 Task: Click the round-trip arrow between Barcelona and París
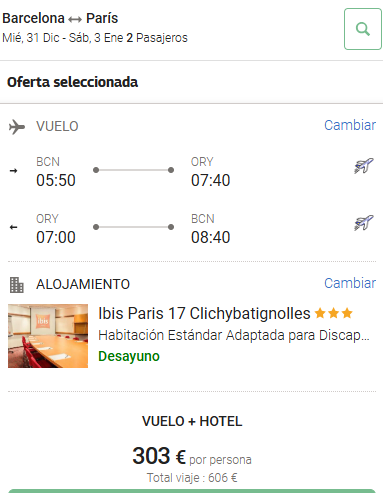tap(75, 19)
